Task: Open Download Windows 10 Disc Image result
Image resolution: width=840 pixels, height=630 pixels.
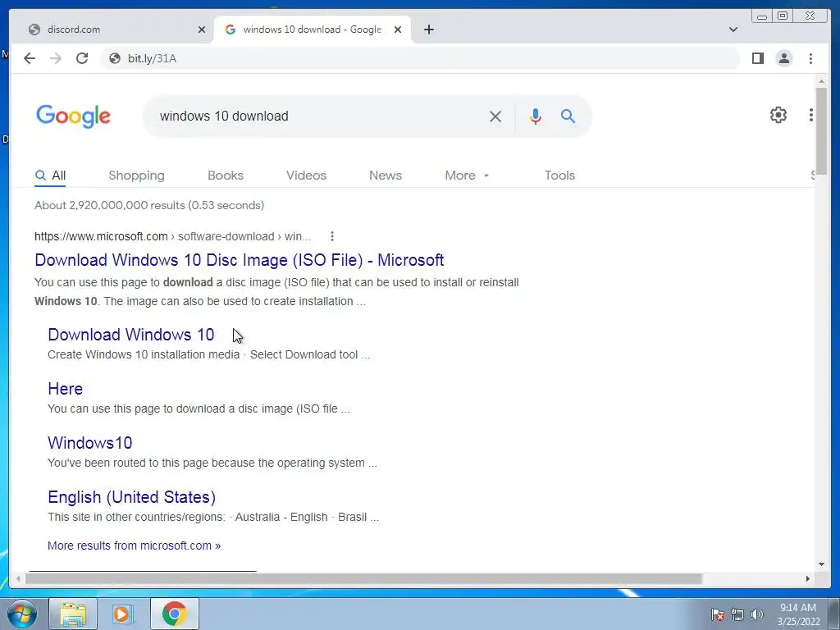Action: [239, 260]
